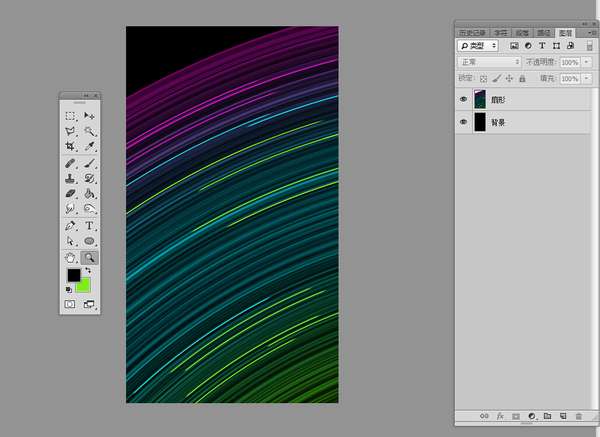Select the History Brush tool
The height and width of the screenshot is (437, 600).
tap(89, 178)
